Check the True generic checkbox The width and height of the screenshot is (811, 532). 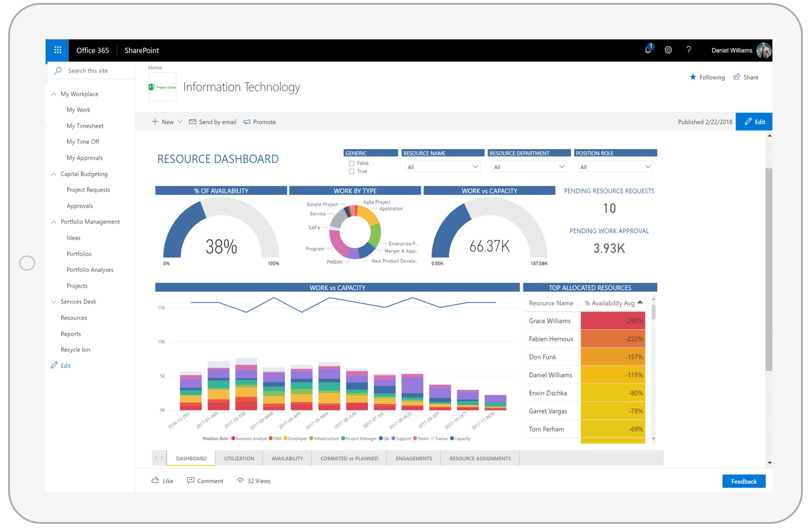tap(351, 171)
